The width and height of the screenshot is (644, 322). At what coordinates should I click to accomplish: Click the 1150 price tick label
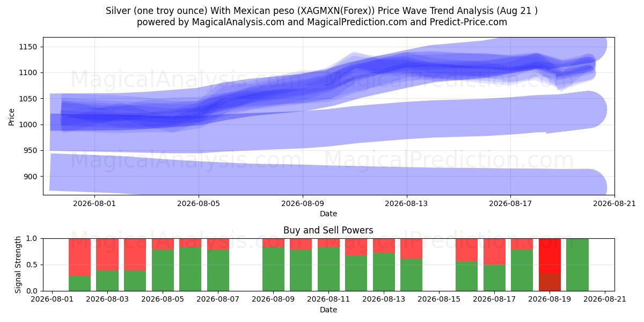(27, 47)
